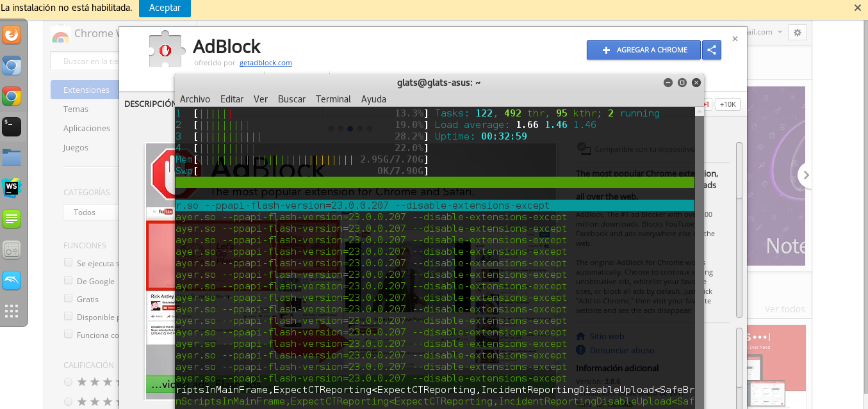Viewport: 868px width, 409px height.
Task: Minimize the glats@glats-asus terminal window
Action: click(x=668, y=83)
